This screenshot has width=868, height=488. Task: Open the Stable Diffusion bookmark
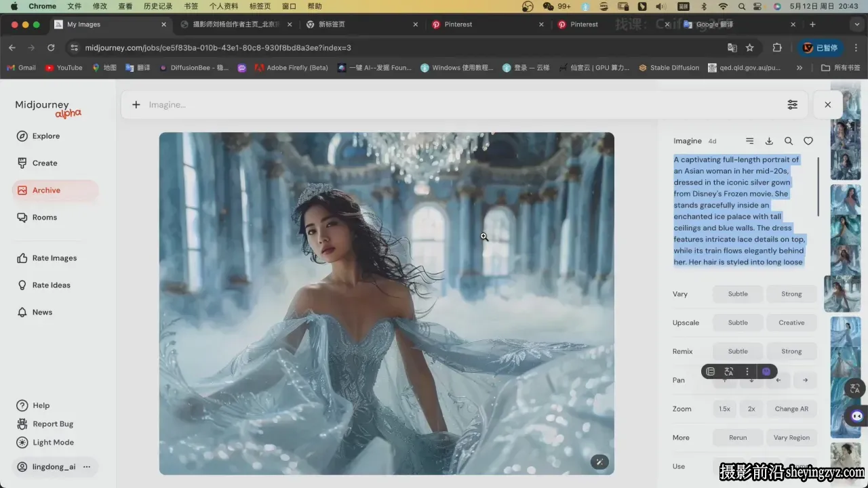point(669,68)
